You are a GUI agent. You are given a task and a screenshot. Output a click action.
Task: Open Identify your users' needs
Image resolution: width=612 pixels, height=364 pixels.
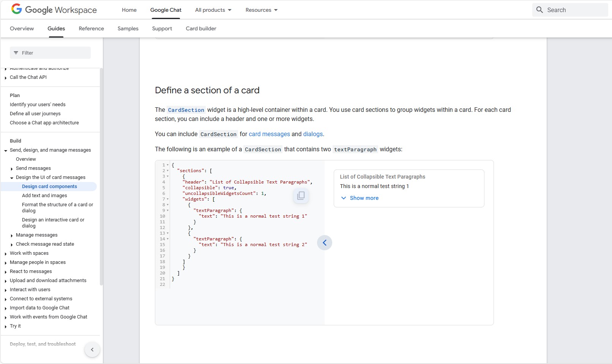tap(38, 104)
